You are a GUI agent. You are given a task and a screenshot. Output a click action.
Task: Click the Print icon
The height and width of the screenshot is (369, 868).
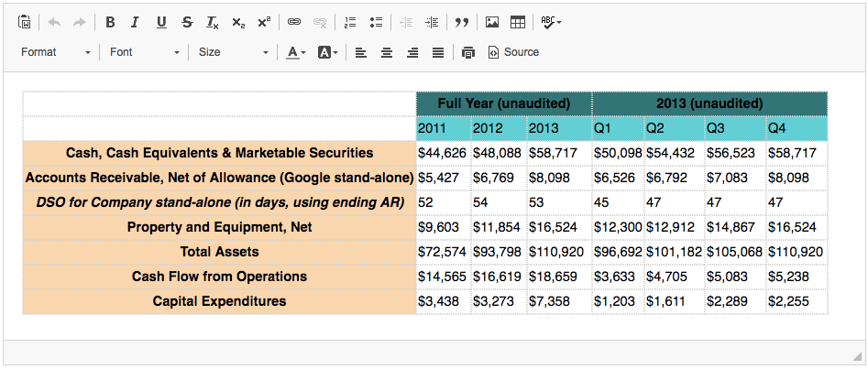point(468,52)
